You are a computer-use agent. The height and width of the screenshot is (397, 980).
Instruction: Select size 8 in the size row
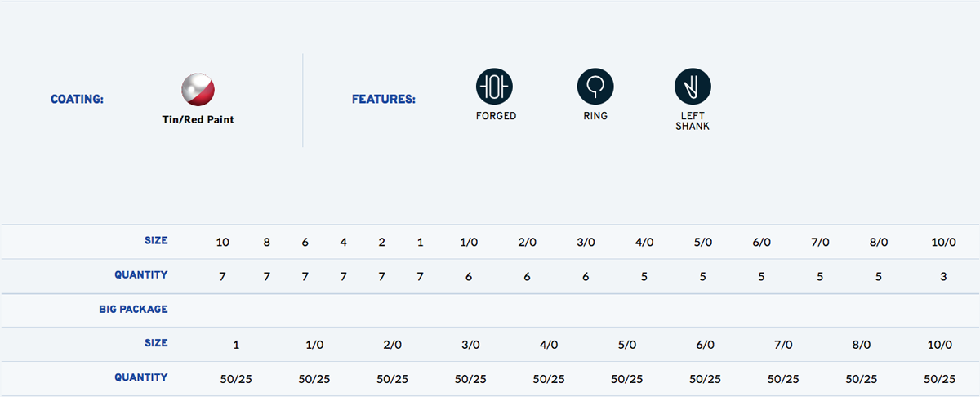pyautogui.click(x=266, y=242)
